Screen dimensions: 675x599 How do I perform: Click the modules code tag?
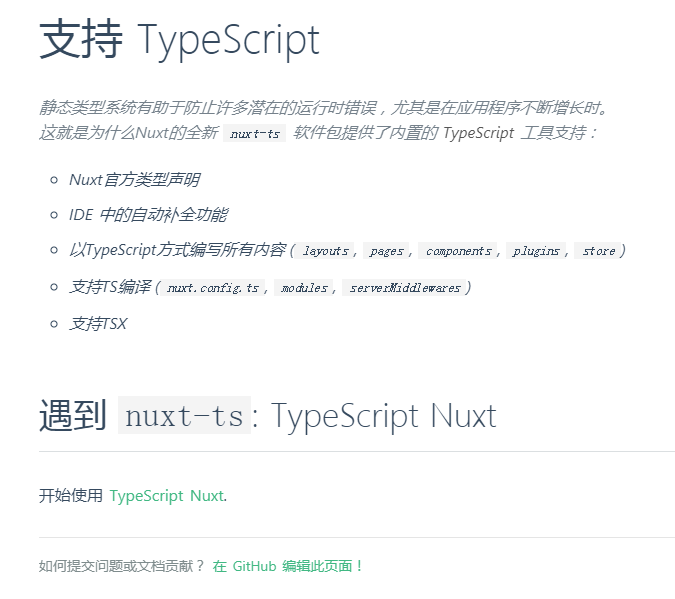304,287
